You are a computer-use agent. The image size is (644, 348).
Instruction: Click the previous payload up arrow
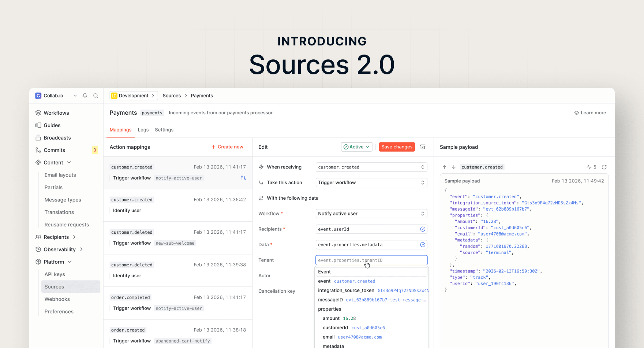click(x=445, y=167)
